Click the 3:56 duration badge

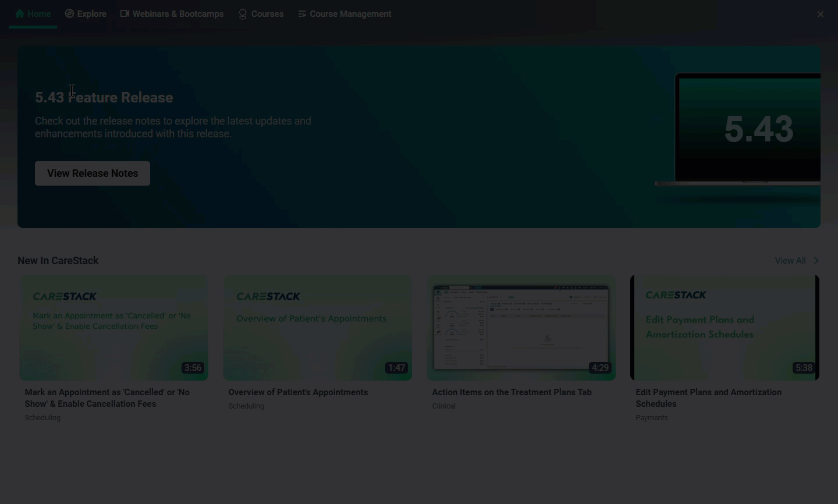(193, 368)
